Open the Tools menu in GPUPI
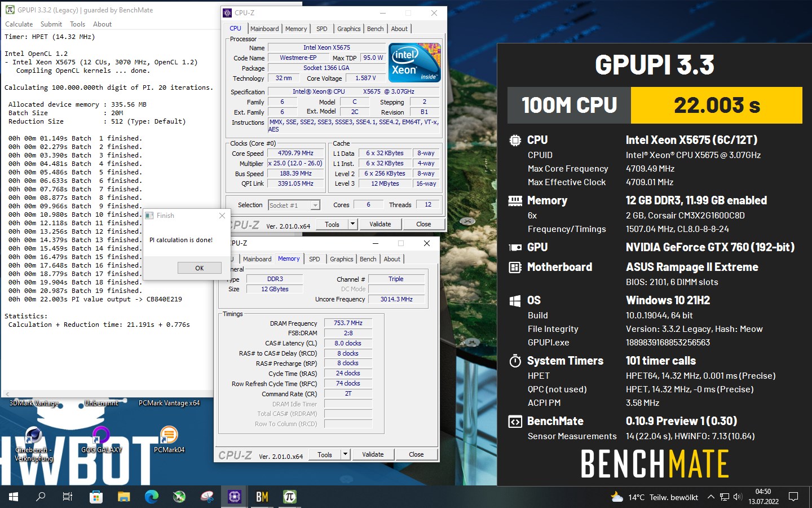The height and width of the screenshot is (508, 812). click(x=78, y=24)
